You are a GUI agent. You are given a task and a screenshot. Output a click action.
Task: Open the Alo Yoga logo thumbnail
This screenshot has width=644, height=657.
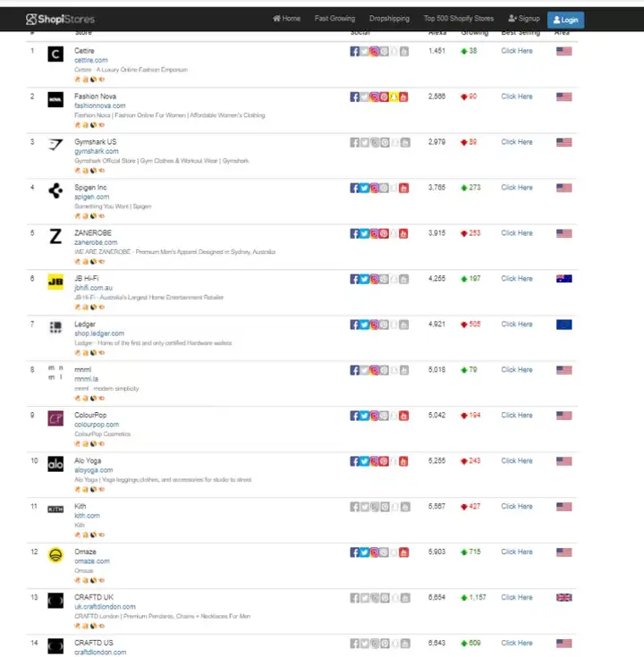point(55,464)
